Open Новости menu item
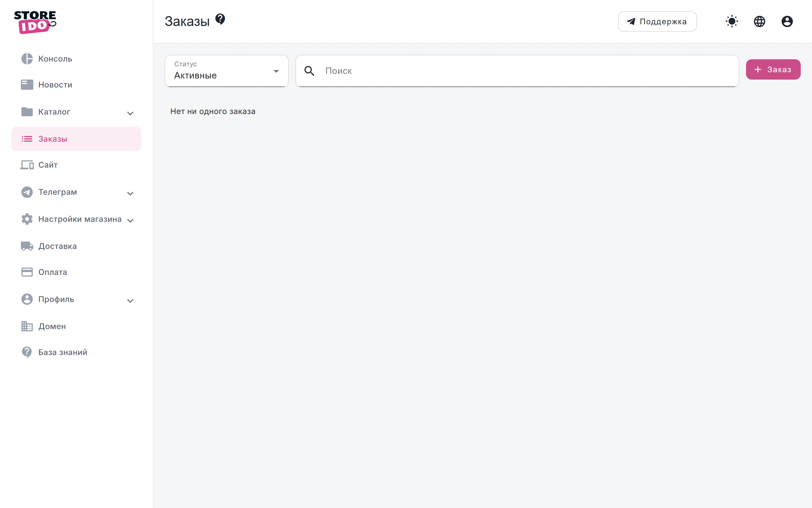Screen dimensions: 812x508 (76, 85)
